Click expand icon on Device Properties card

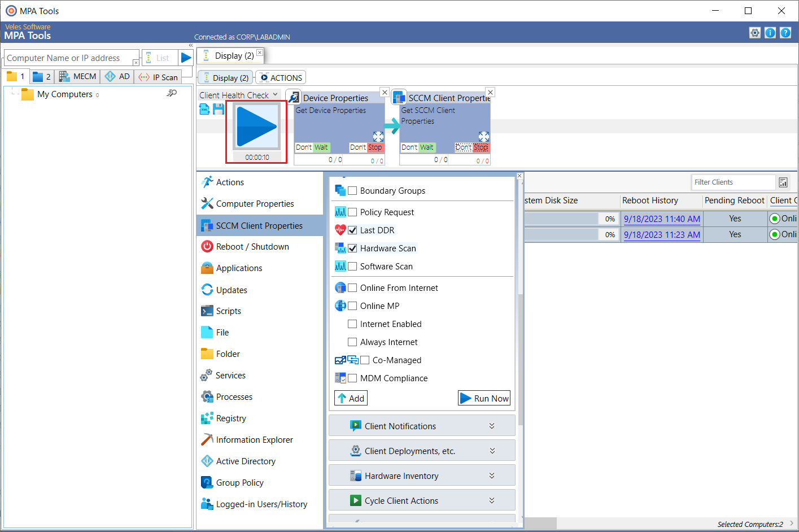pyautogui.click(x=378, y=137)
